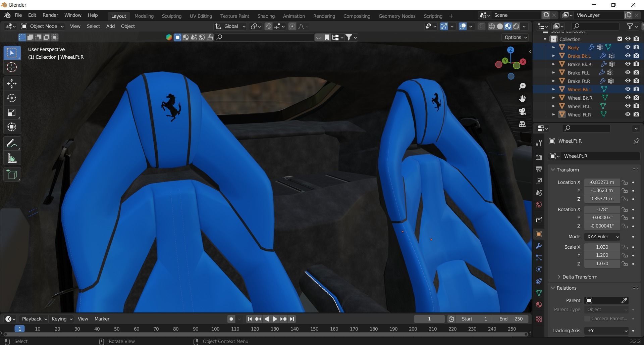Open the Object Data properties tab

pos(539,293)
